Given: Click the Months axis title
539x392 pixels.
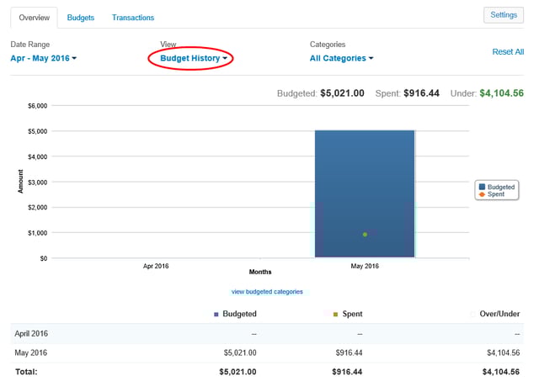Looking at the screenshot, I should tap(260, 272).
